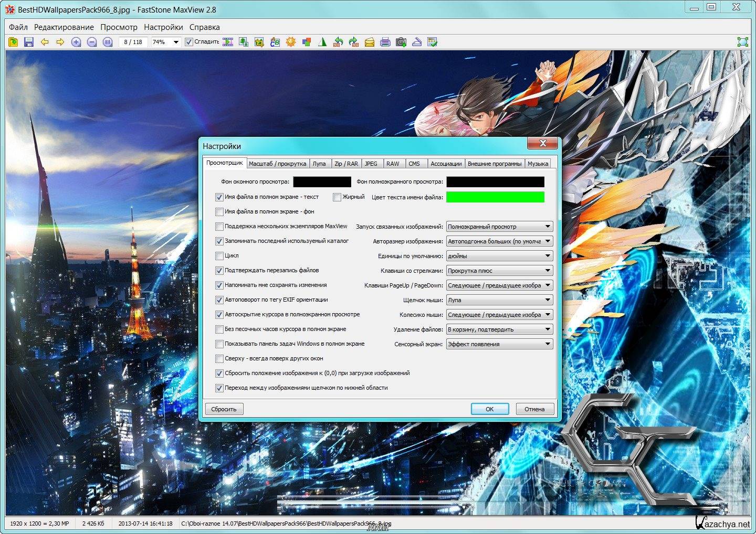Uncheck Имя файла в полном экране - текст
The height and width of the screenshot is (534, 756).
click(219, 197)
